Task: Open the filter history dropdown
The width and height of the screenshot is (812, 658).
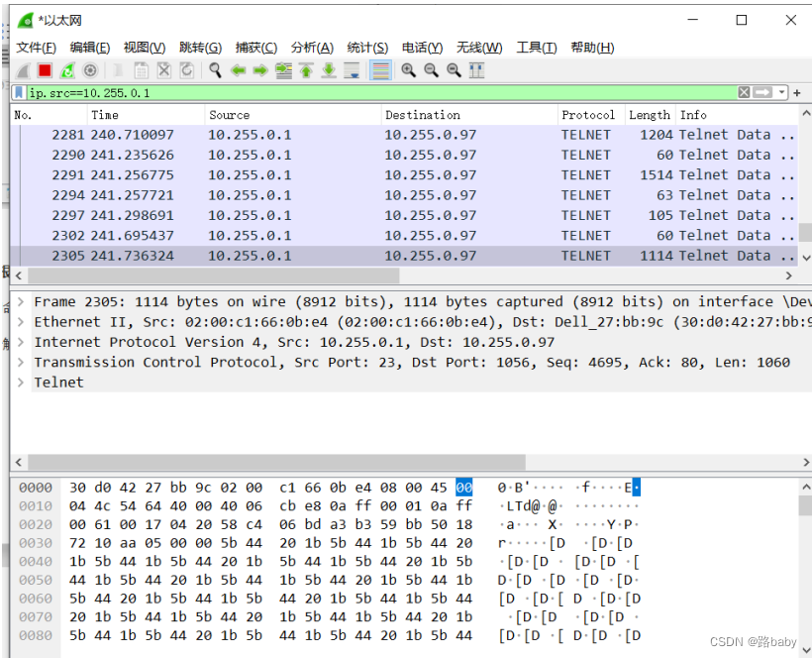Action: coord(781,93)
